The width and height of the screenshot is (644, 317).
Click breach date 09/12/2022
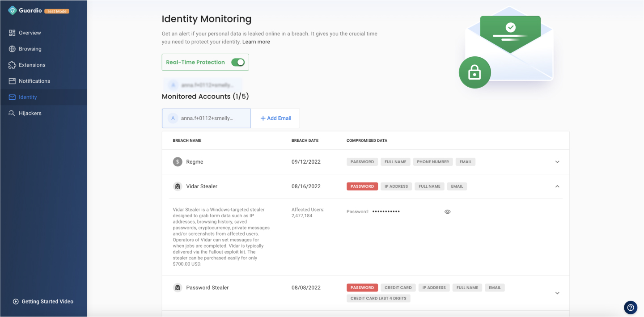click(x=306, y=162)
